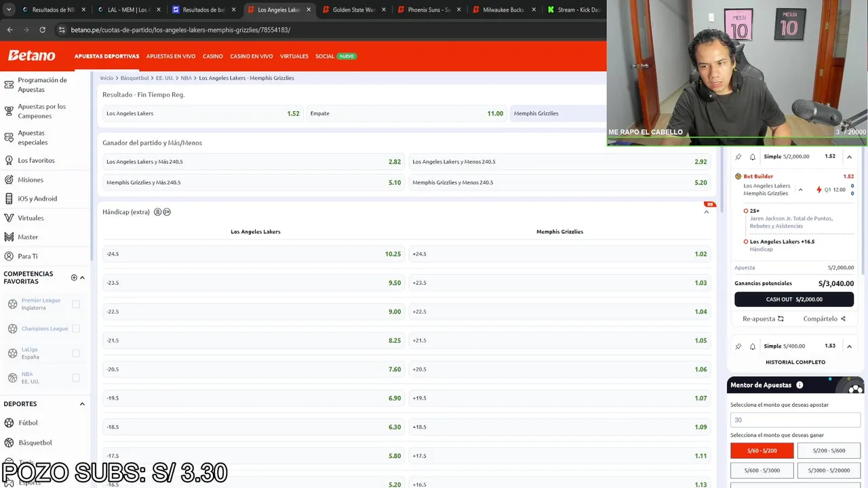Open the Master sidebar icon
This screenshot has height=488, width=868.
[x=9, y=237]
